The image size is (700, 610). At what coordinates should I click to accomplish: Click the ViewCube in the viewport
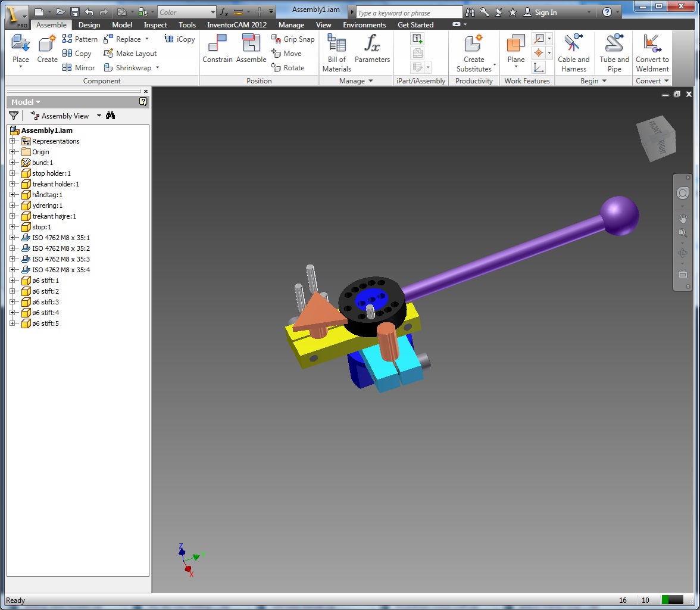(656, 138)
